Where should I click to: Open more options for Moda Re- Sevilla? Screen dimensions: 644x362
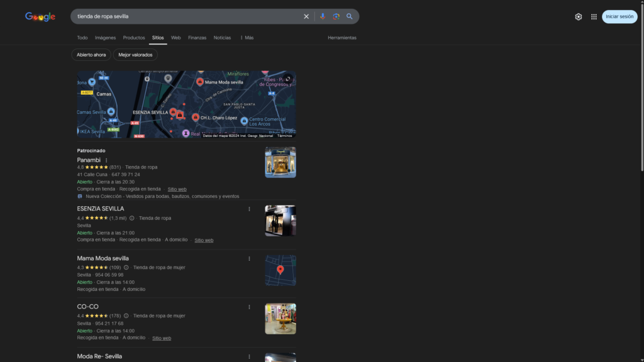[249, 357]
